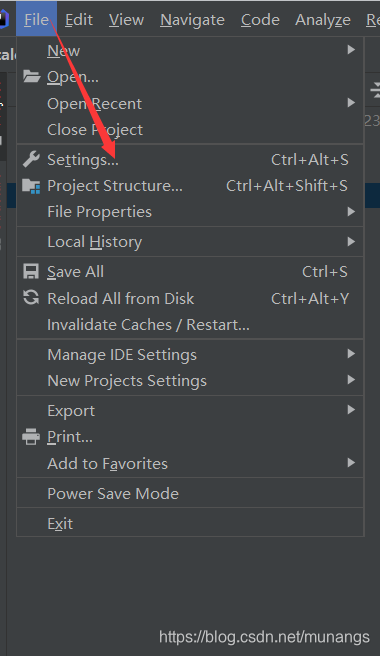Click the Save All floppy disk icon
380x656 pixels.
(31, 272)
